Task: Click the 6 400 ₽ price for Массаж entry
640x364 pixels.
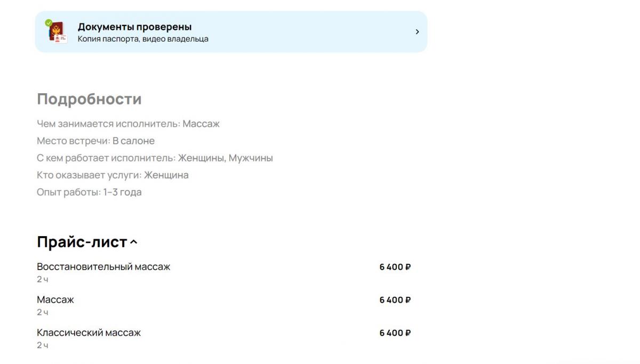Action: coord(395,300)
